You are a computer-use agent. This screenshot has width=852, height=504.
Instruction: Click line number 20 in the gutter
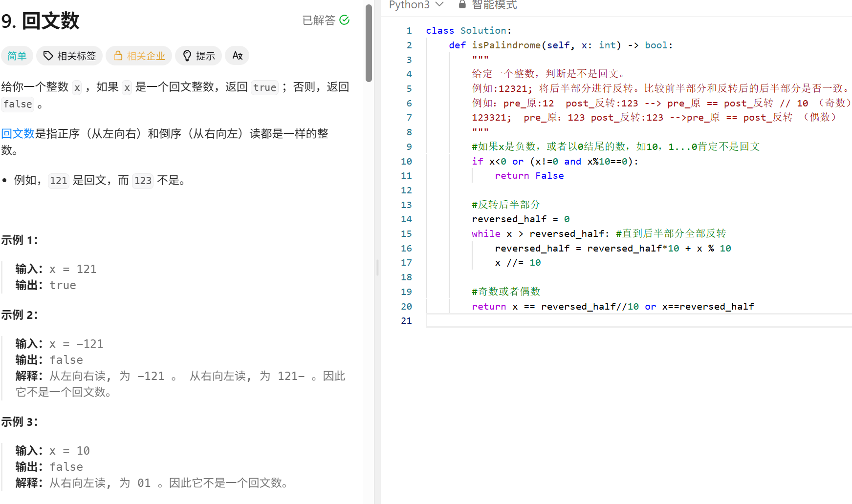(x=406, y=307)
